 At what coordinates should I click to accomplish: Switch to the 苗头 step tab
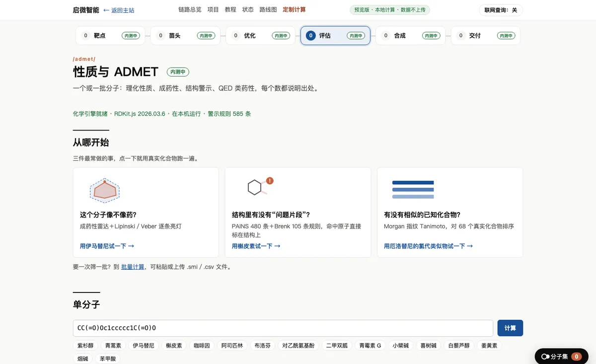pos(185,36)
